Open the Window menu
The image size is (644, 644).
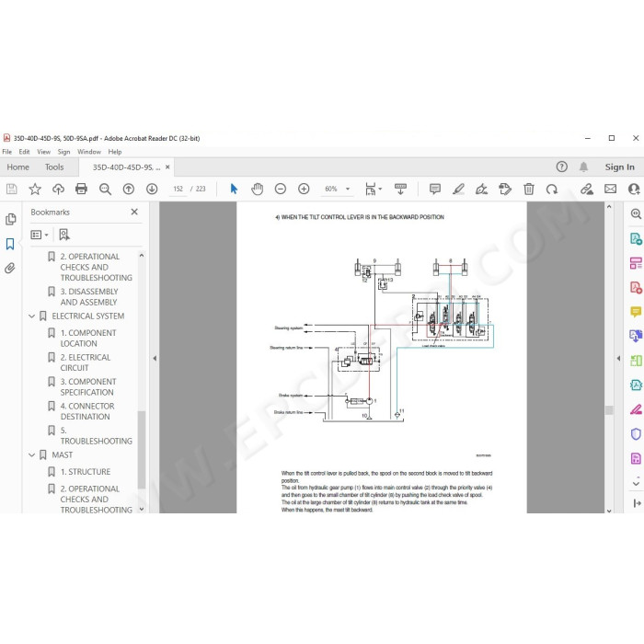[x=89, y=152]
